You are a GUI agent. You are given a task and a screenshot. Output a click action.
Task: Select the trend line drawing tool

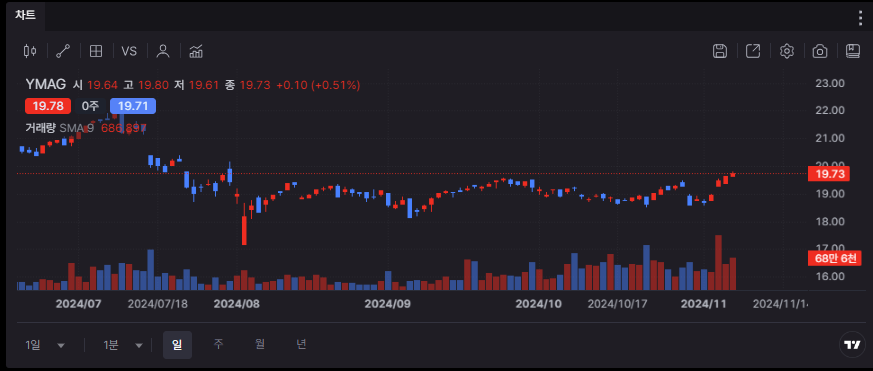point(63,51)
